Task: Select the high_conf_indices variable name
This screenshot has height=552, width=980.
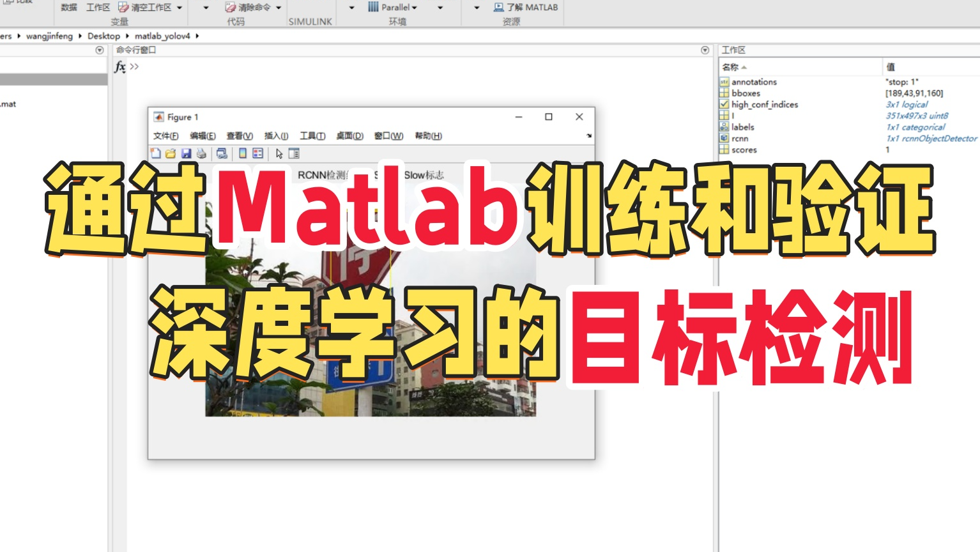Action: click(765, 104)
